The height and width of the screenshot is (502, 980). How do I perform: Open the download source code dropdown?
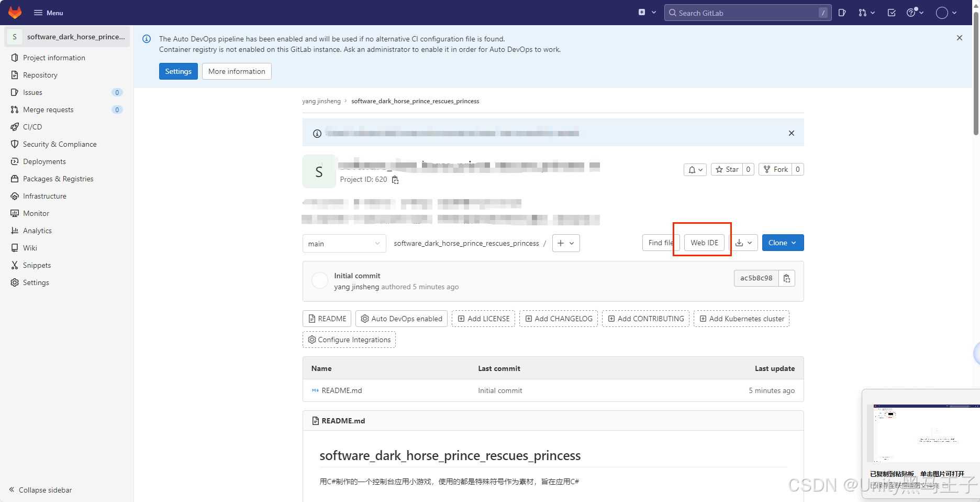[743, 243]
